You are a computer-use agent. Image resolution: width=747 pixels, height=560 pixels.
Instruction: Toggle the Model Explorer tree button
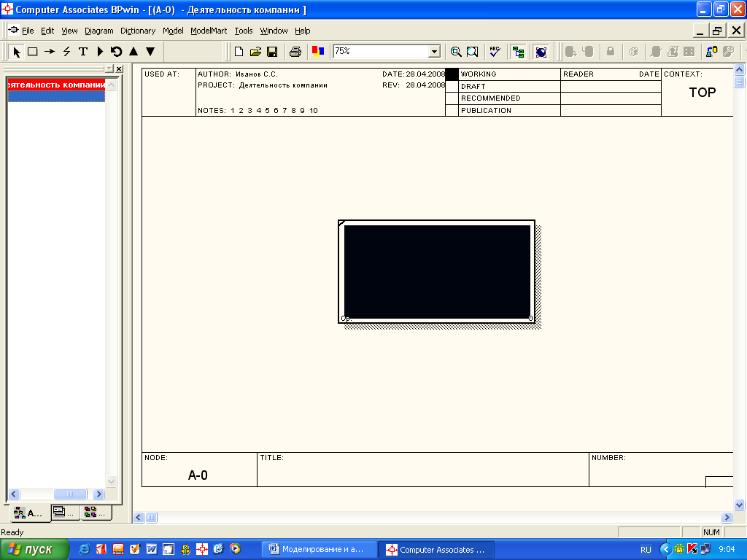pyautogui.click(x=518, y=52)
